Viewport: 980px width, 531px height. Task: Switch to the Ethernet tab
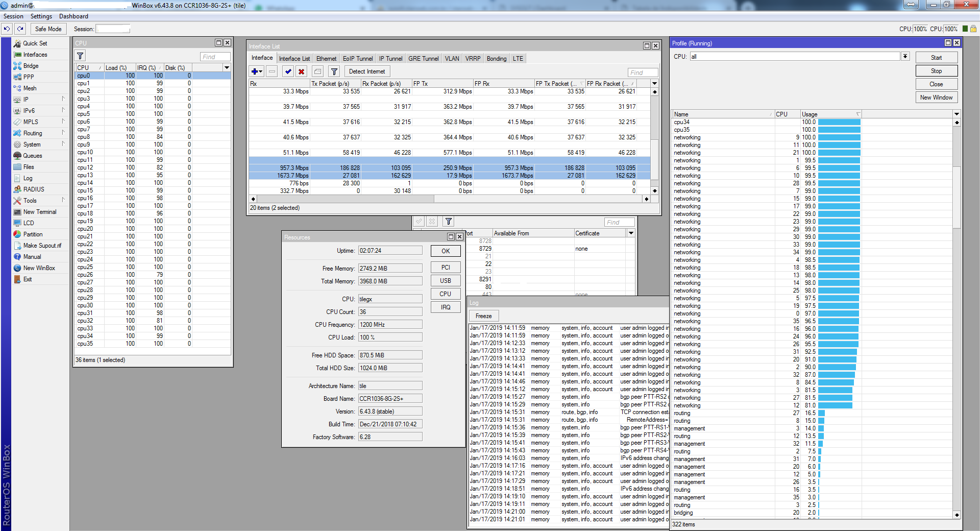point(326,59)
